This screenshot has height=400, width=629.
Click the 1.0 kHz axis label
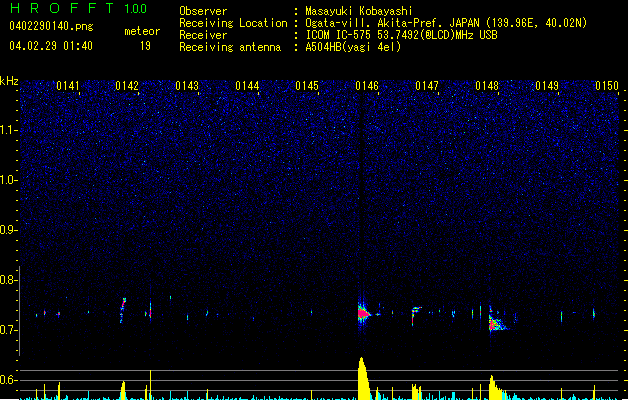pyautogui.click(x=8, y=180)
